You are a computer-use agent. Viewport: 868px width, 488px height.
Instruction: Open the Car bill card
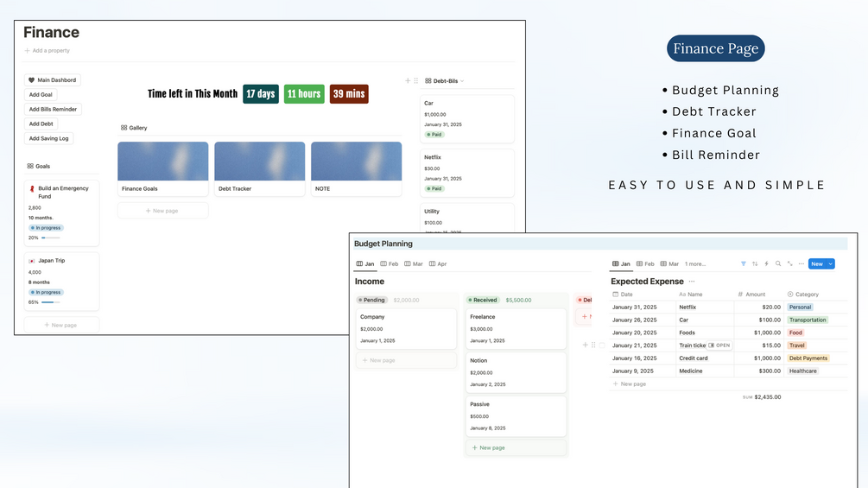pyautogui.click(x=467, y=118)
